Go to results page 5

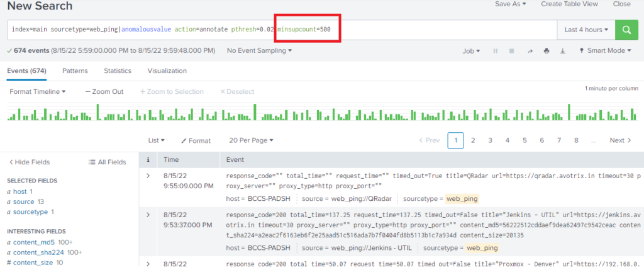click(525, 140)
